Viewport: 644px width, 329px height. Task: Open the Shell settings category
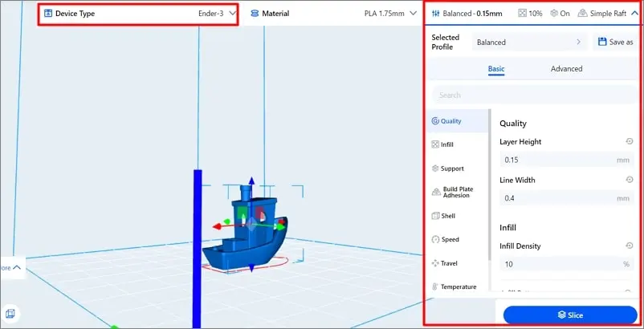pos(444,216)
